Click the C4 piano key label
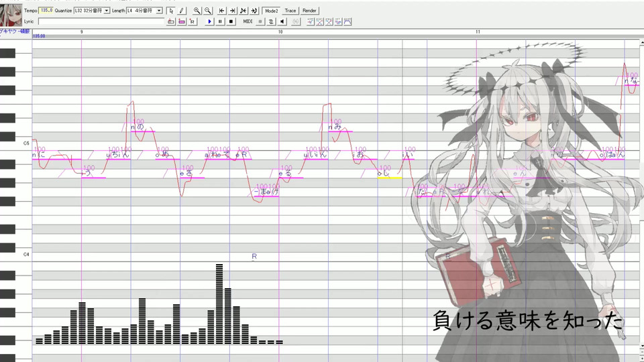The width and height of the screenshot is (644, 362). tap(26, 255)
